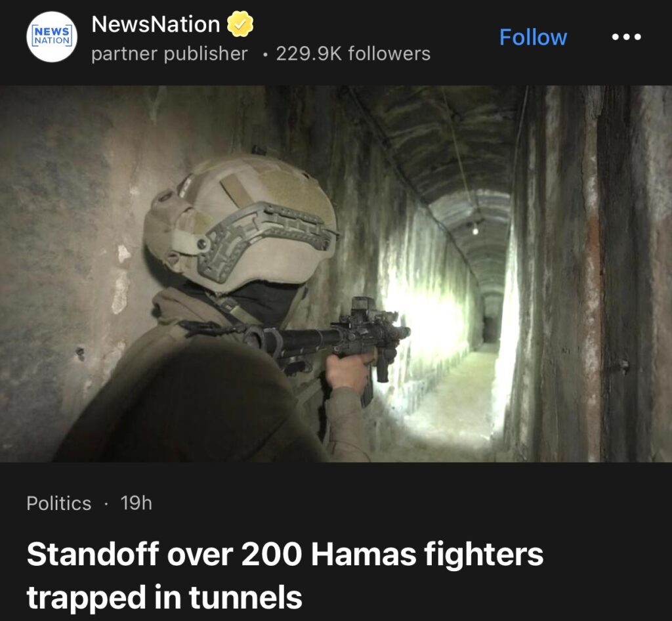Click the gold verified checkmark badge
Screen dimensions: 672x621
pos(240,24)
